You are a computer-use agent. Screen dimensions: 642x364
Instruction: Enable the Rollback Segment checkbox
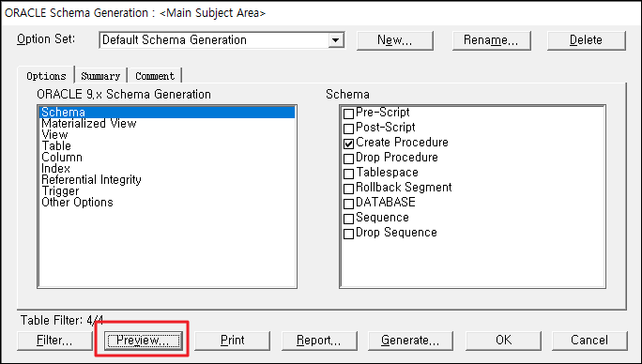pyautogui.click(x=348, y=189)
